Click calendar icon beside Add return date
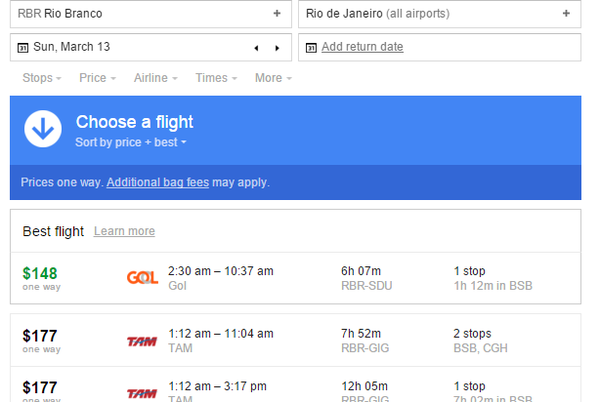 click(311, 47)
